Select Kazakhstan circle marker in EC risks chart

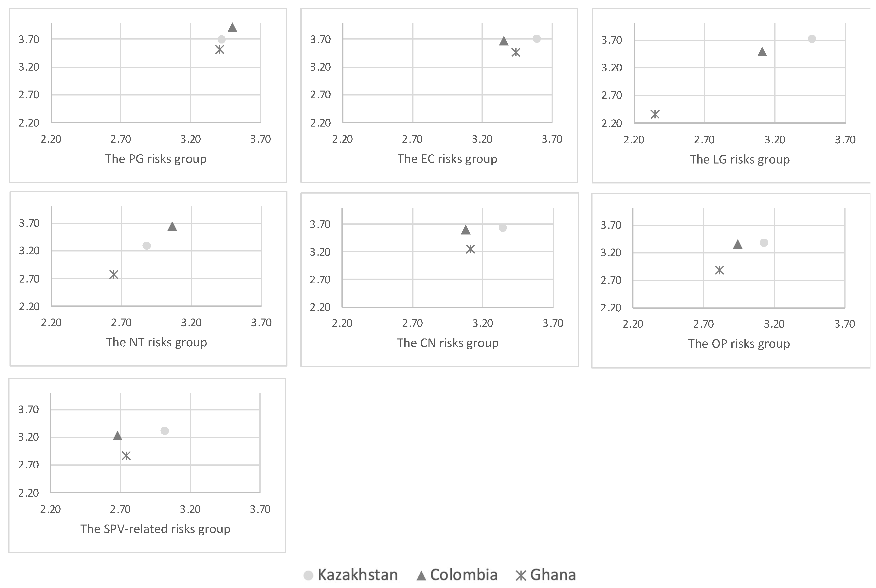pyautogui.click(x=537, y=39)
